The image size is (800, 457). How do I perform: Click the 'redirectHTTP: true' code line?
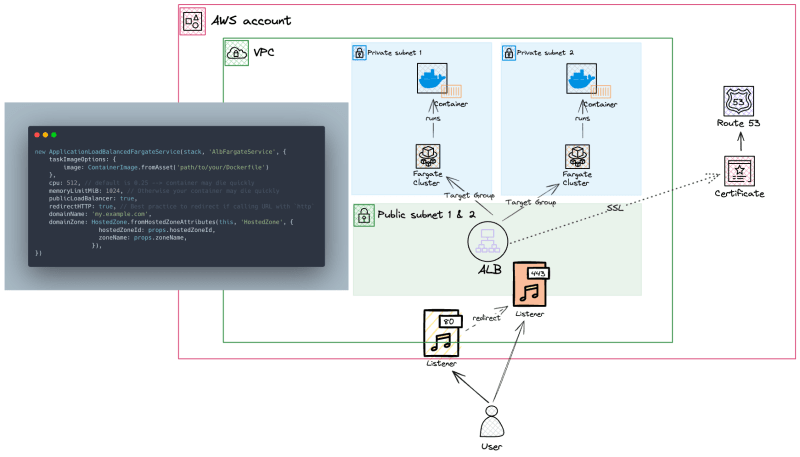coord(181,207)
